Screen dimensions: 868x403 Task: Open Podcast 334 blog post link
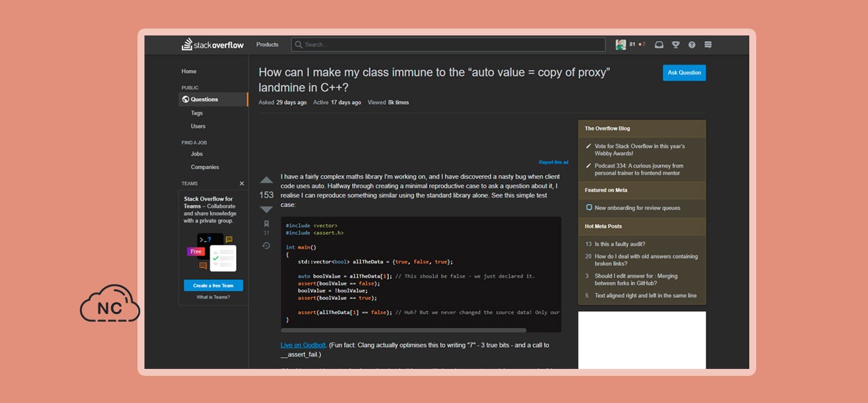pos(639,170)
